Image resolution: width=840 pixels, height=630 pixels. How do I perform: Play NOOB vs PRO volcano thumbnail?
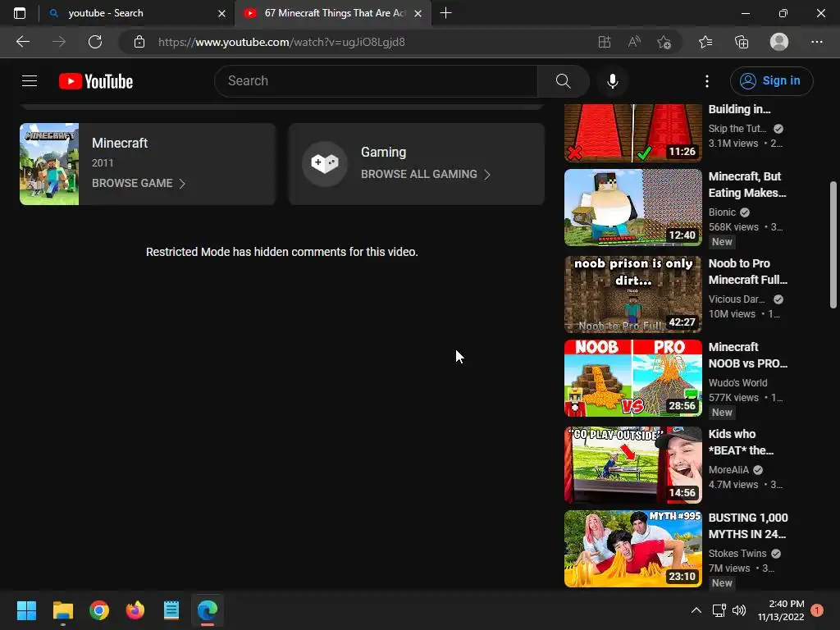point(632,378)
